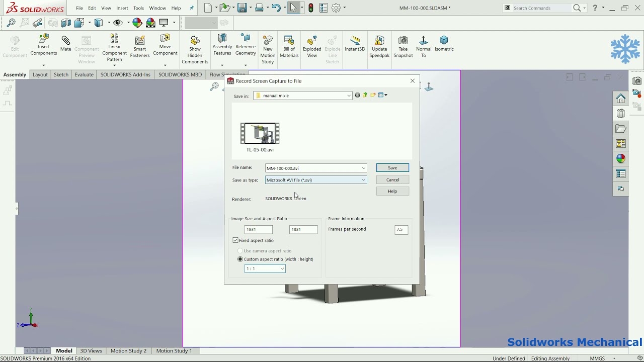Open the File menu
644x362 pixels.
[x=79, y=8]
